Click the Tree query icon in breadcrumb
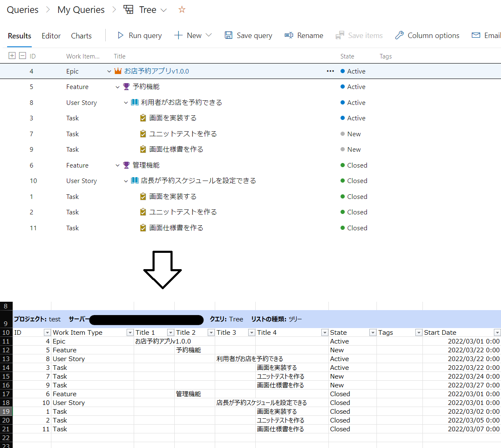The image size is (501, 448). (x=128, y=9)
